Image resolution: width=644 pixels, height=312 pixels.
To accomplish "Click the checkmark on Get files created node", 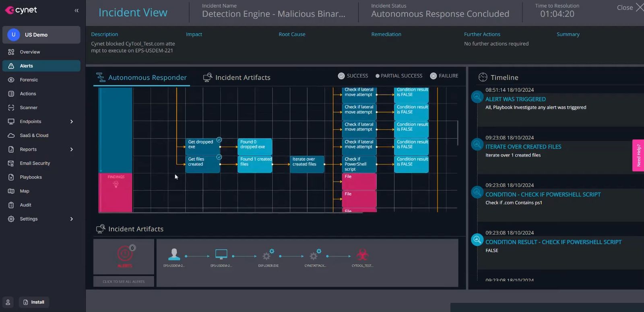I will (x=219, y=157).
